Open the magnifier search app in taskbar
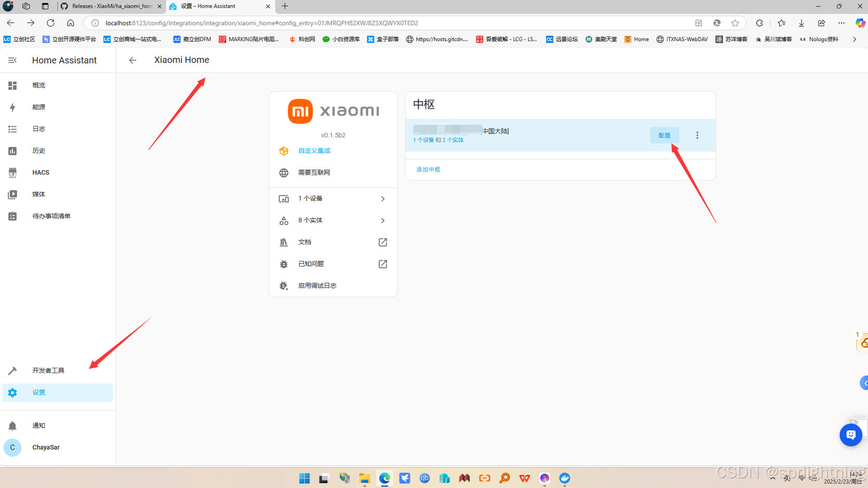 point(504,478)
